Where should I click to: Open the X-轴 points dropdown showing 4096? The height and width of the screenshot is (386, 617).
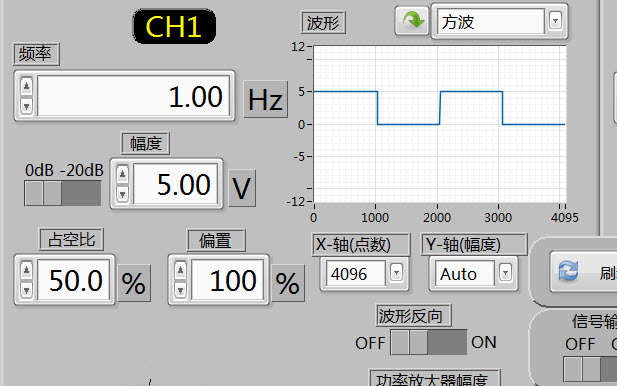396,272
